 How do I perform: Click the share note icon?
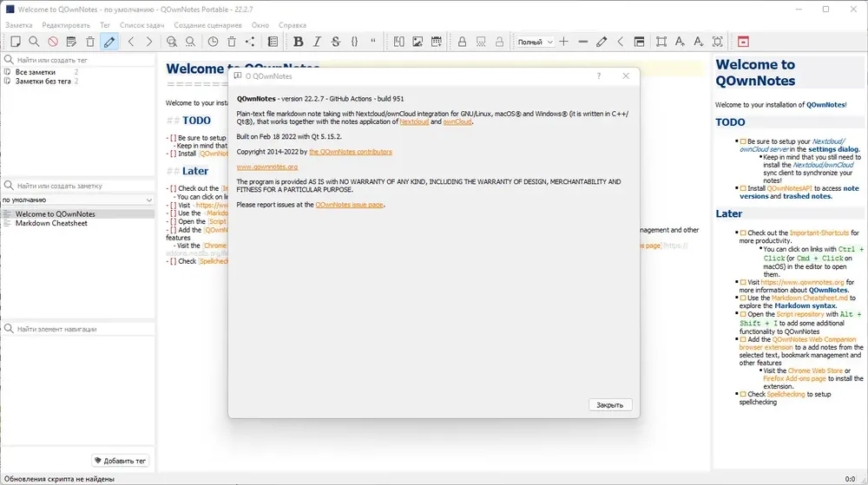pyautogui.click(x=250, y=42)
